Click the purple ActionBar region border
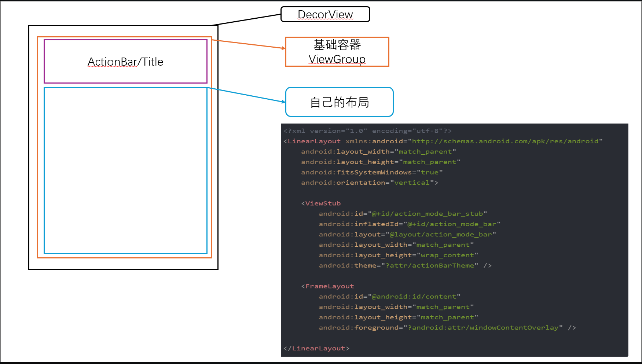Image resolution: width=642 pixels, height=364 pixels. click(x=125, y=40)
